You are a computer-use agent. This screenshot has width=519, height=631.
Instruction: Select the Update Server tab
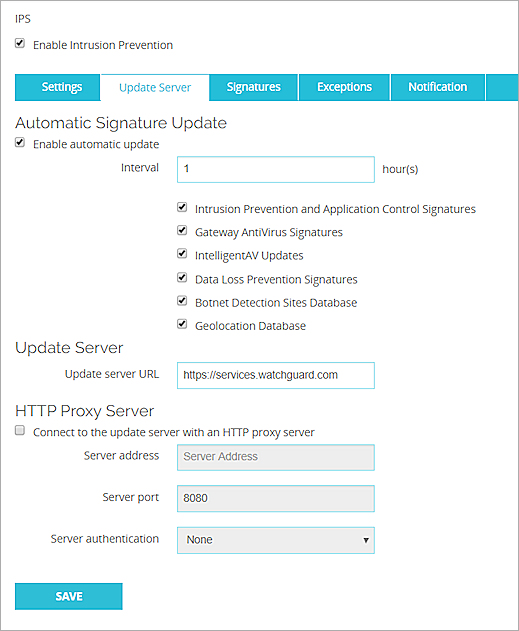(x=155, y=87)
